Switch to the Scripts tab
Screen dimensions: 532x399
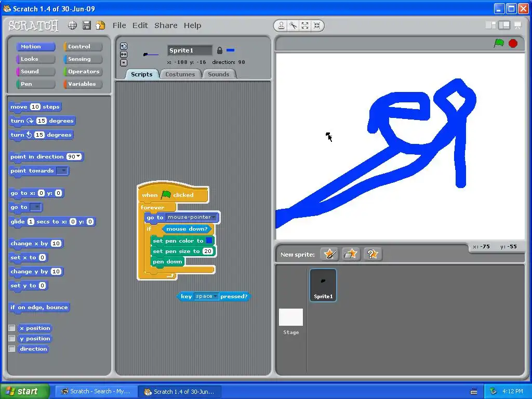tap(142, 74)
